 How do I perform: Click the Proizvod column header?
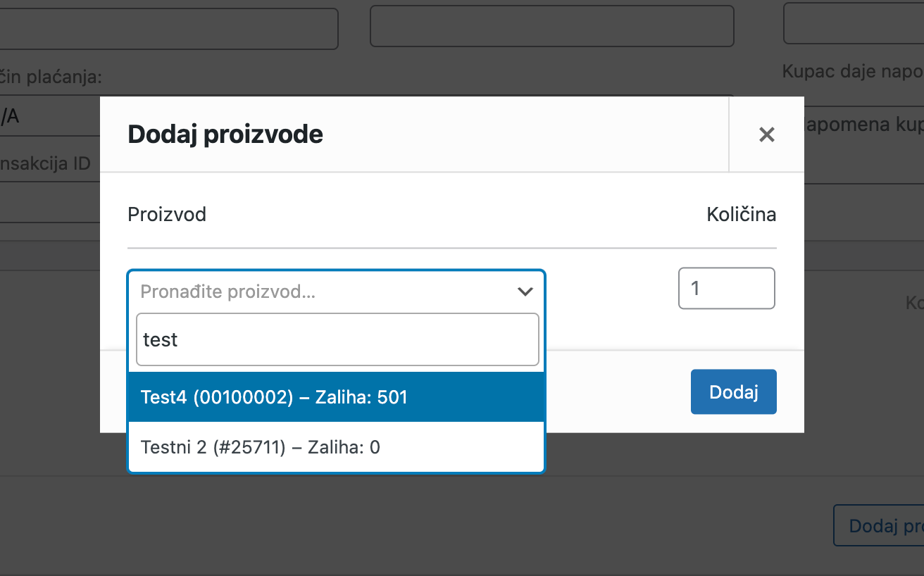(x=167, y=214)
